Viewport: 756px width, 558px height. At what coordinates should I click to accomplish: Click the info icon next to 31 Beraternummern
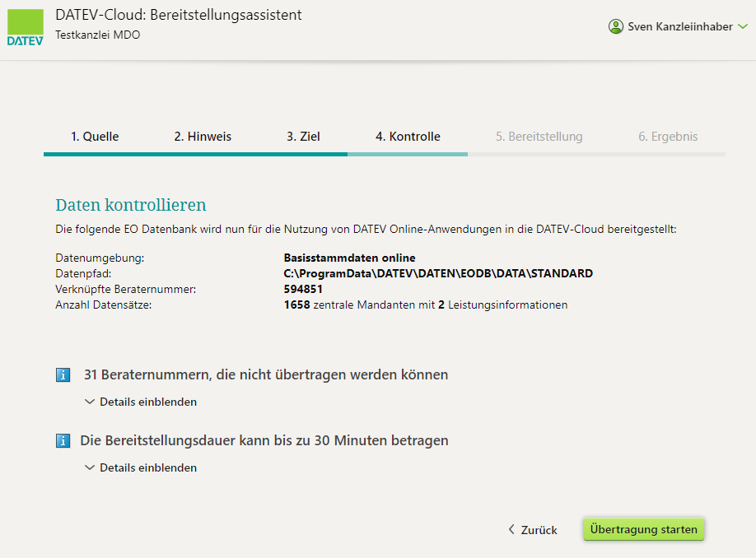tap(63, 374)
